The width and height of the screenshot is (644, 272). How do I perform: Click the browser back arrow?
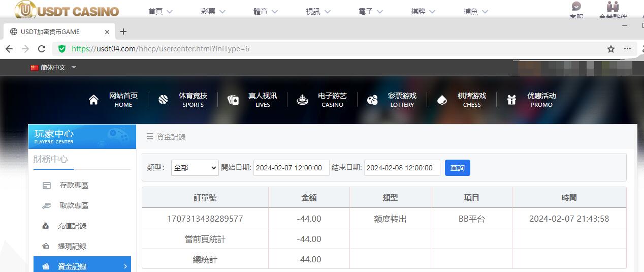9,49
